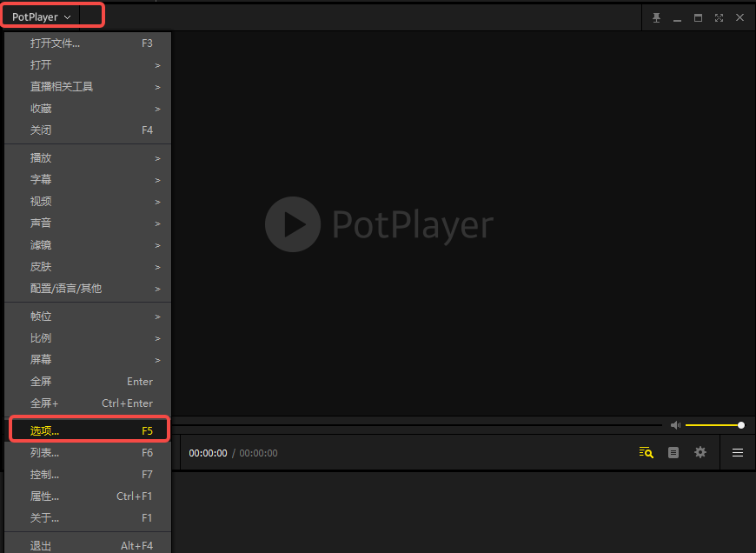
Task: Open the PotPlayer main menu dropdown
Action: point(41,17)
